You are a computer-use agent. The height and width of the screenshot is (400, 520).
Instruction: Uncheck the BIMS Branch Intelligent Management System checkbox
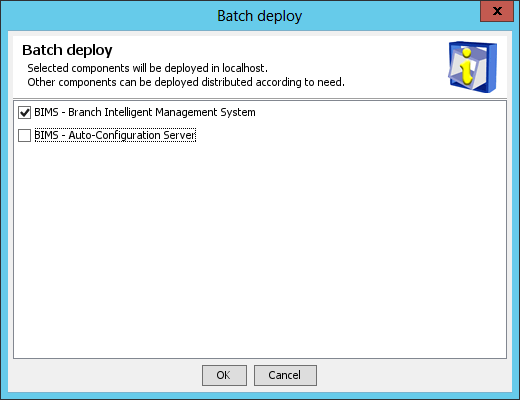point(24,113)
